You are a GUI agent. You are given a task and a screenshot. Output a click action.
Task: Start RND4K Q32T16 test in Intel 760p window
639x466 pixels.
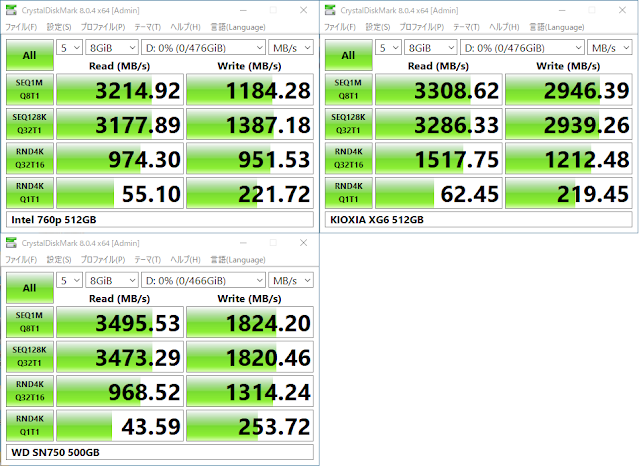pos(30,158)
